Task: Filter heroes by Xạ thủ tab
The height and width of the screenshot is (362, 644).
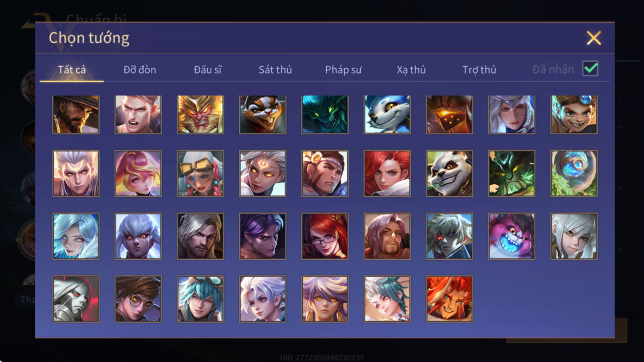Action: [x=411, y=70]
